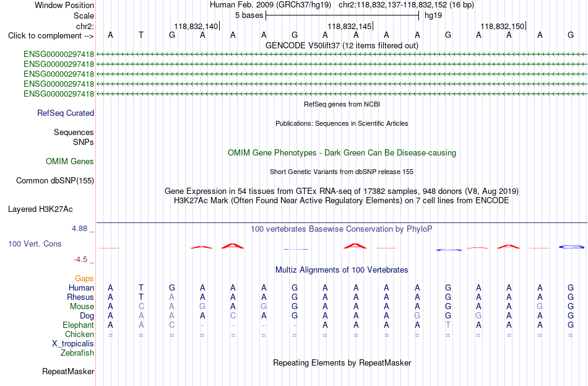Open 'Publications: Sequences in Scientific Articles' title
Screen dimensions: 588x386
point(342,123)
